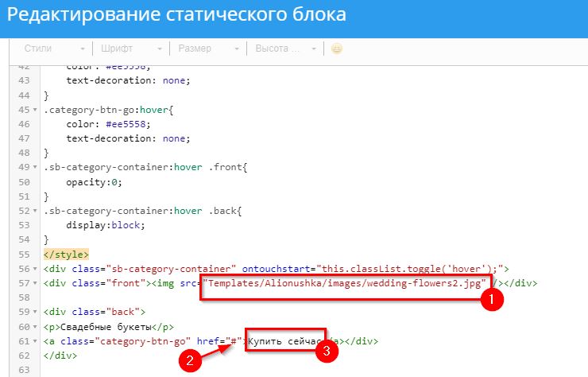Click the "sb-category-container" class value

point(171,269)
